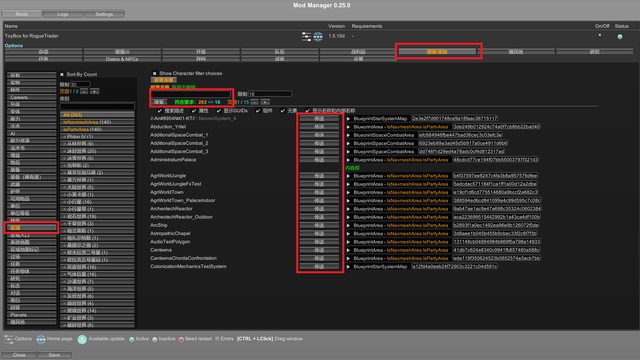Switch to the Settings tab

(x=104, y=14)
